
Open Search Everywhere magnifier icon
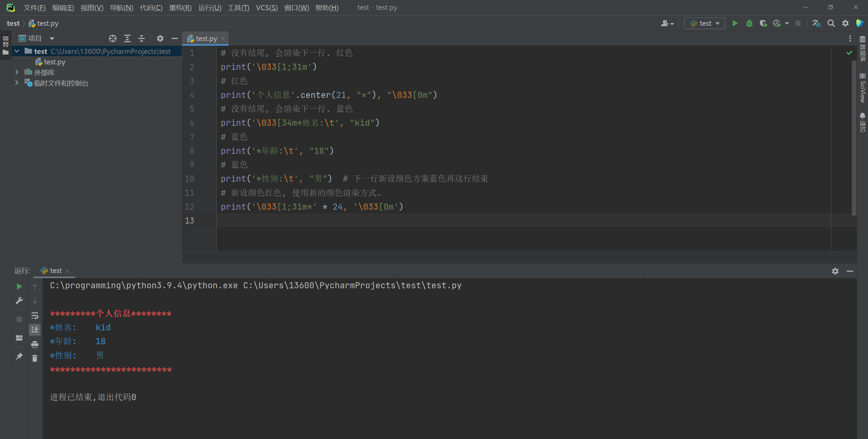coord(831,23)
